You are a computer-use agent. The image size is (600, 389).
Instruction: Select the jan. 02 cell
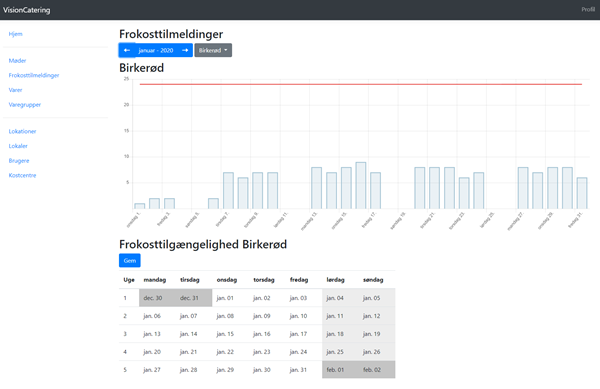[267, 298]
